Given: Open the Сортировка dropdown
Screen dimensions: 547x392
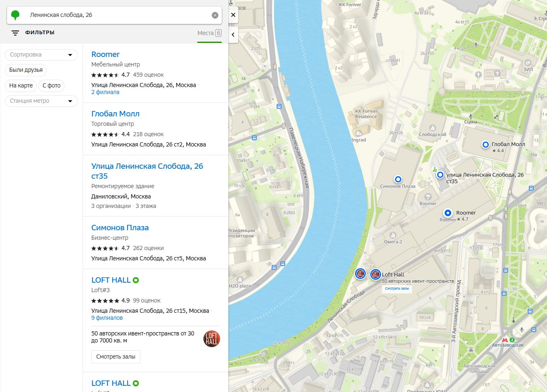Looking at the screenshot, I should coord(41,55).
